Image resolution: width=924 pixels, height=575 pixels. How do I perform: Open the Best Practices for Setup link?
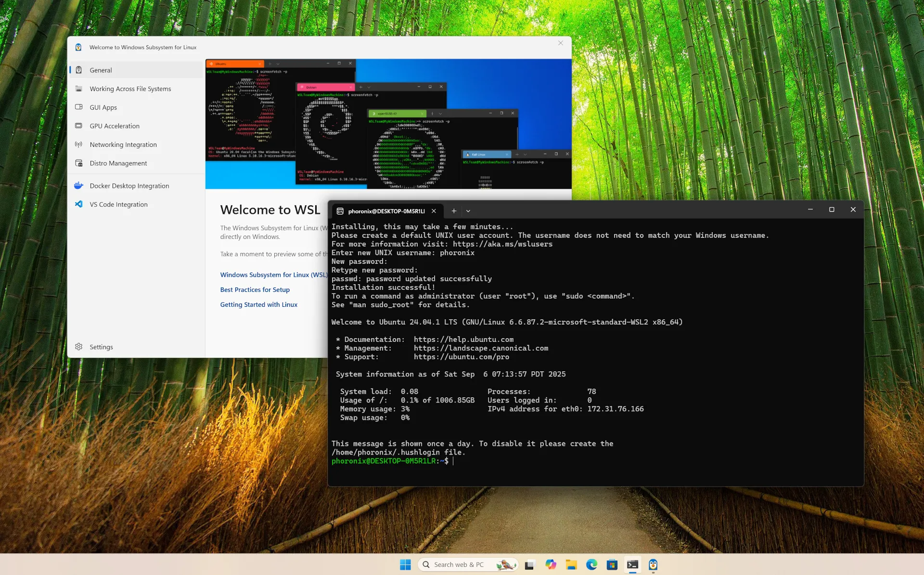[255, 289]
